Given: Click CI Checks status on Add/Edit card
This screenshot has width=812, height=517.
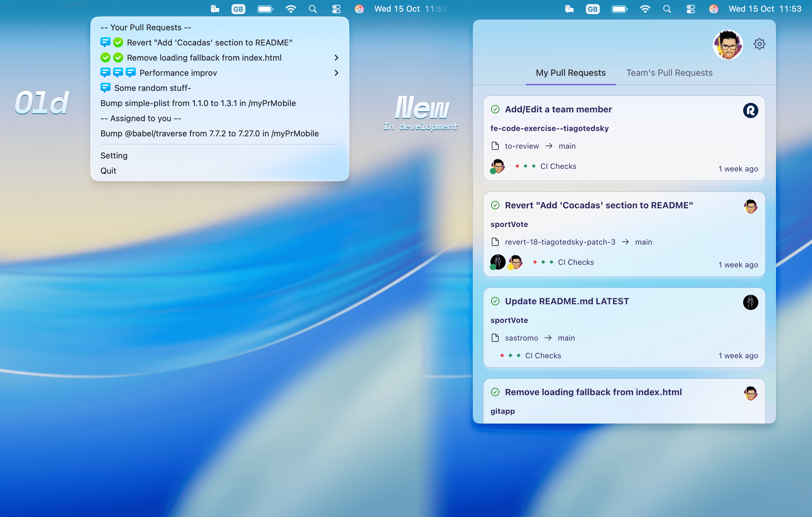Looking at the screenshot, I should 558,166.
